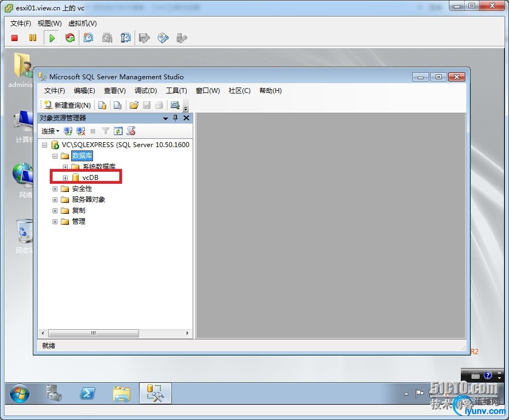Click the SQL Server Compact query icon
Image resolution: width=509 pixels, height=420 pixels.
pos(118,105)
